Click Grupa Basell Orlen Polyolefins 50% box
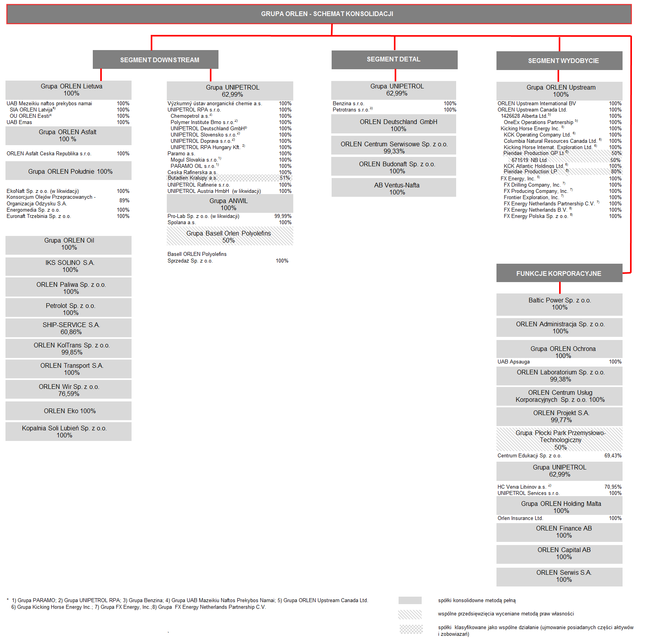Screen dimensions: 648x644 click(x=230, y=237)
